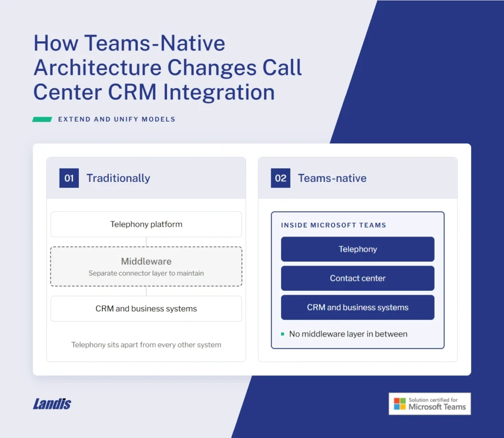Click the Microsoft four-color logo
The image size is (504, 438).
pyautogui.click(x=400, y=404)
